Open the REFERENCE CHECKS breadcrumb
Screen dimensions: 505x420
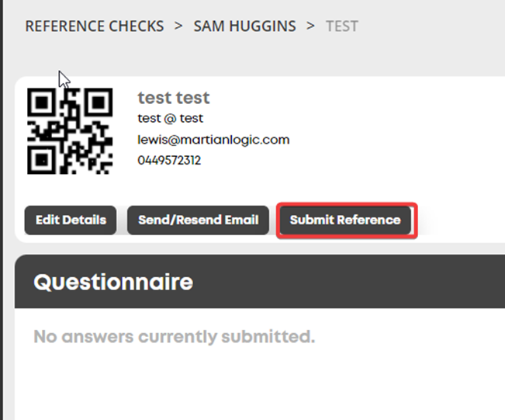pos(95,26)
